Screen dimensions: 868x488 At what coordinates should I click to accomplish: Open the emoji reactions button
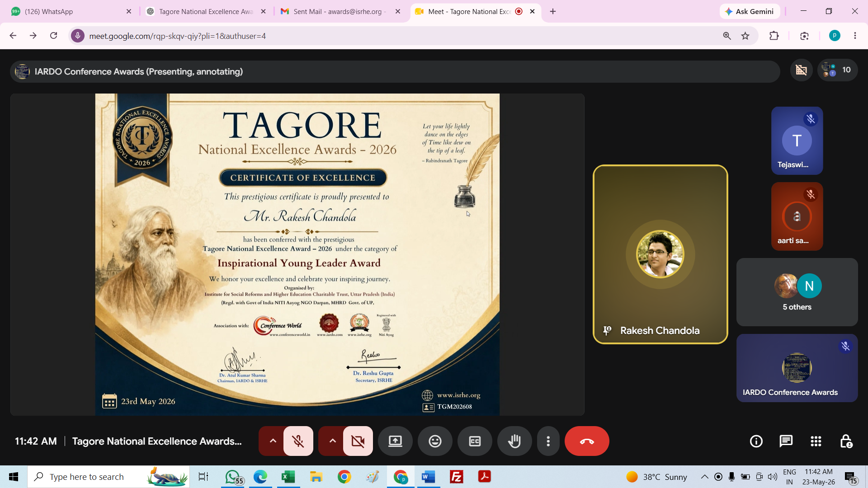(x=435, y=441)
